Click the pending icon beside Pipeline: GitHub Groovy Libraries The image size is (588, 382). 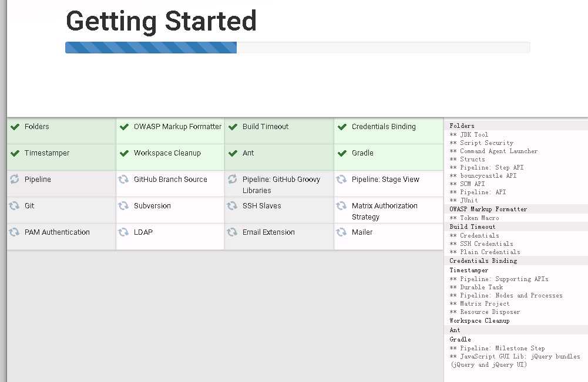tap(232, 179)
